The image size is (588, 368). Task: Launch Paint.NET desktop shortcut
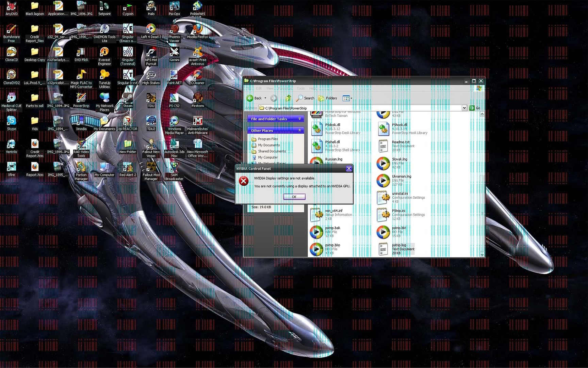[174, 77]
